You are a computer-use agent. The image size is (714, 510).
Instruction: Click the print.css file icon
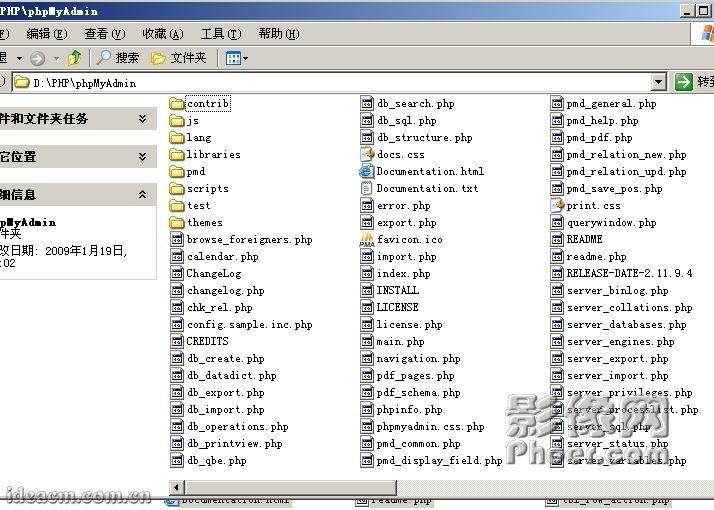[x=557, y=206]
